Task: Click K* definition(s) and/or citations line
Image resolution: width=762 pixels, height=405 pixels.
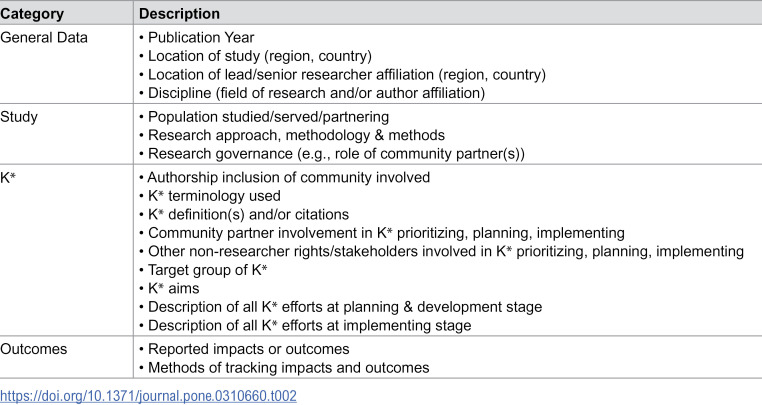Action: pyautogui.click(x=244, y=214)
